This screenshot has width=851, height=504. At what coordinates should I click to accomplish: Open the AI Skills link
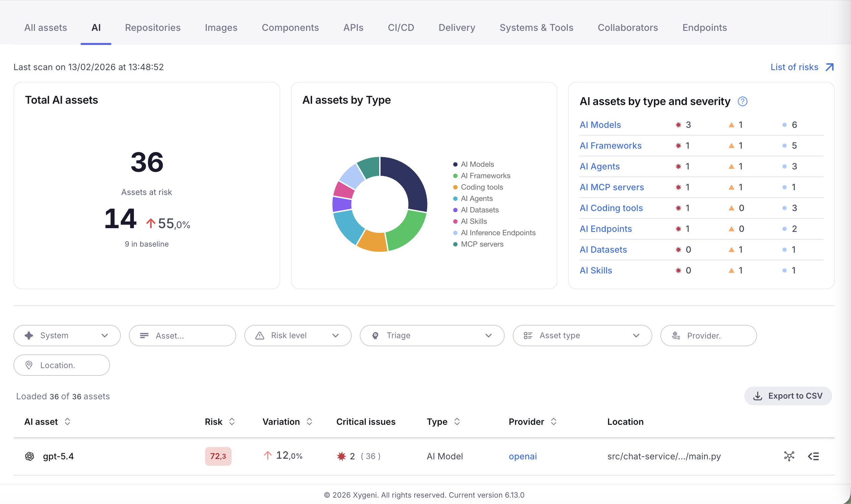[596, 270]
